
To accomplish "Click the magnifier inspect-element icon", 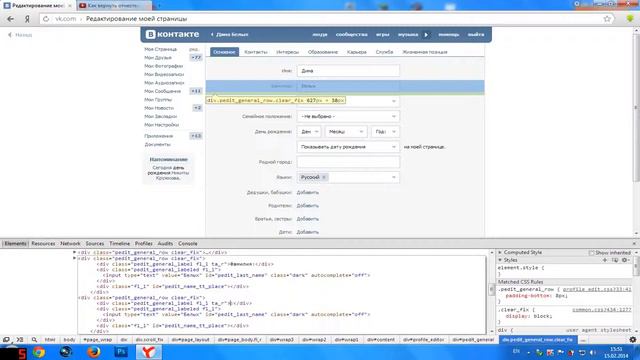I will coord(34,340).
